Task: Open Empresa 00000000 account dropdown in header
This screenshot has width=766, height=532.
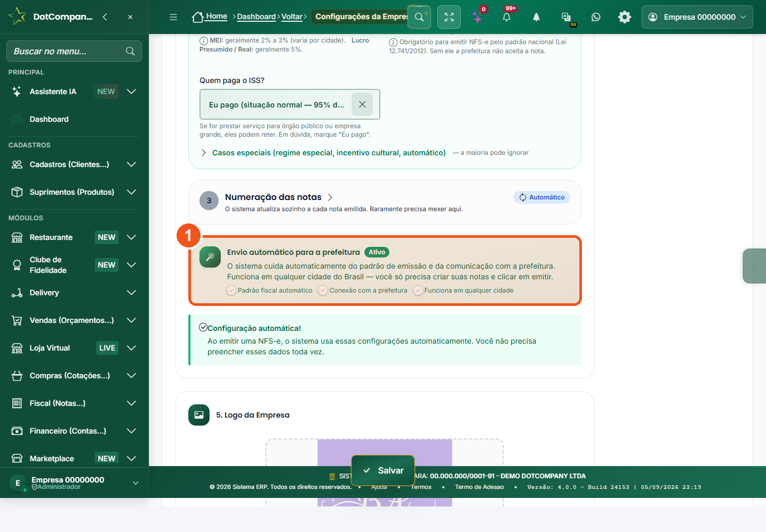Action: (697, 17)
